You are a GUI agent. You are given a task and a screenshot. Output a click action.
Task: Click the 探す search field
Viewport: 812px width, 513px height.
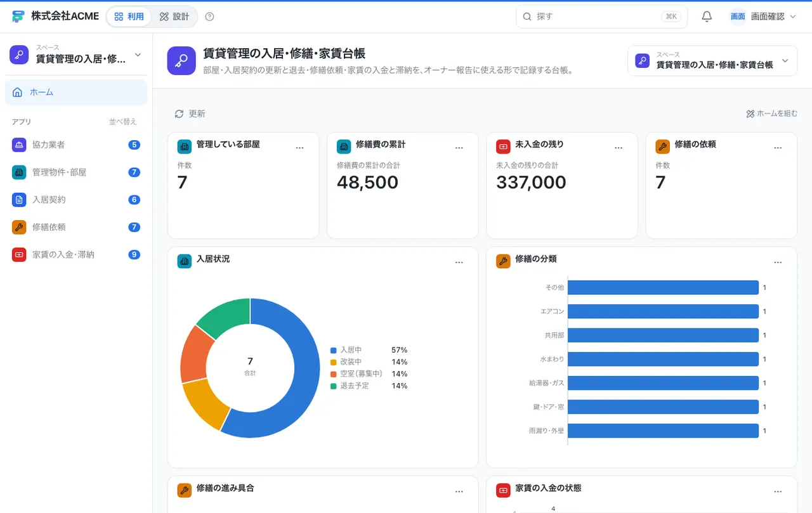coord(601,16)
